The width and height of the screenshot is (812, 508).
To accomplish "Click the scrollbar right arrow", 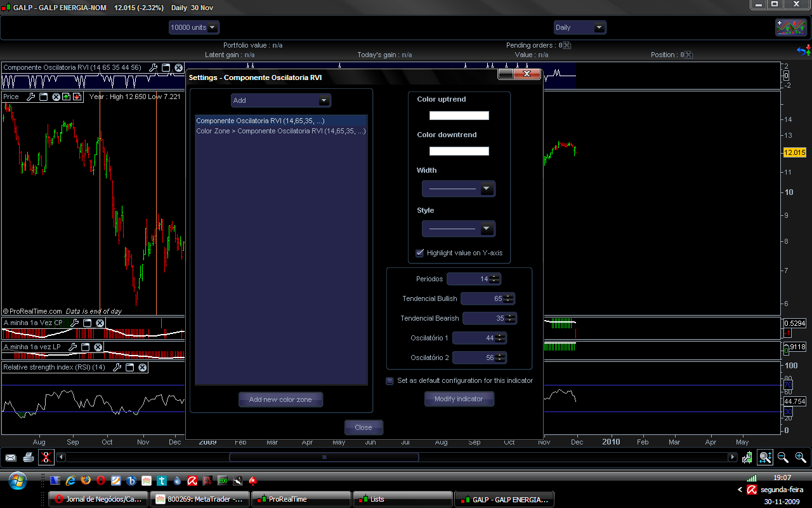I will (x=733, y=457).
